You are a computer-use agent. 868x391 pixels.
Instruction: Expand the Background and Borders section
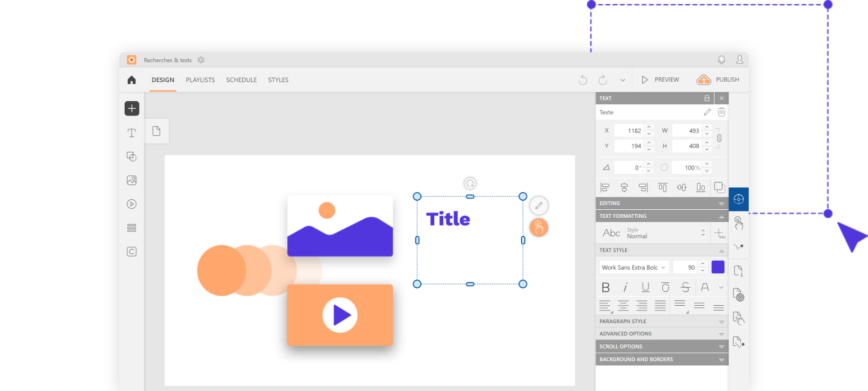[x=661, y=359]
